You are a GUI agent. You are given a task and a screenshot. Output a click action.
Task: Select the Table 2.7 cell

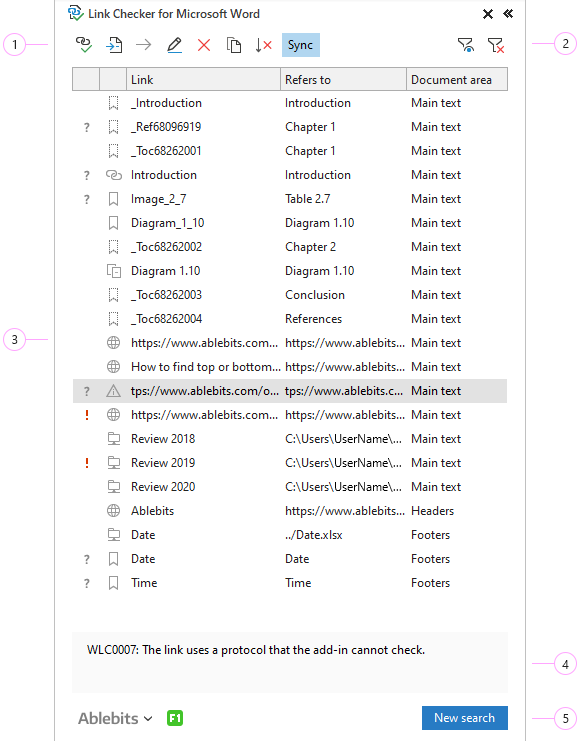click(308, 199)
